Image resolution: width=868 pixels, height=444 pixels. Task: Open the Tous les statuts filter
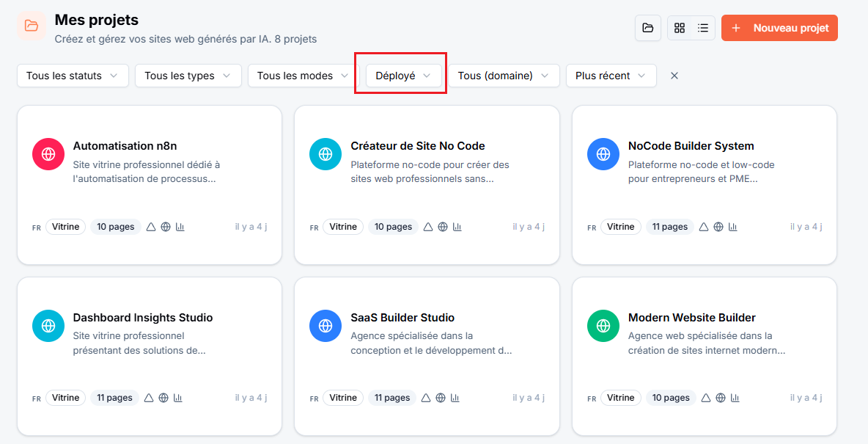coord(73,76)
